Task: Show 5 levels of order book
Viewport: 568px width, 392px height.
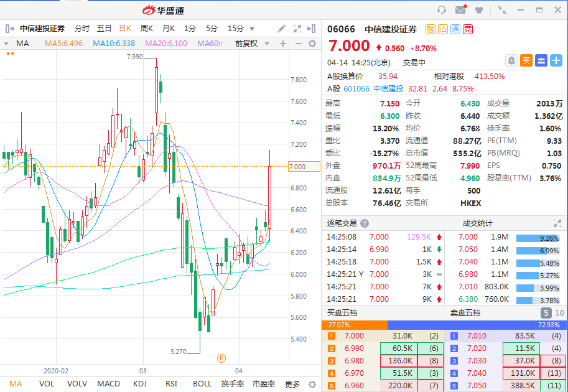Action: [x=546, y=313]
